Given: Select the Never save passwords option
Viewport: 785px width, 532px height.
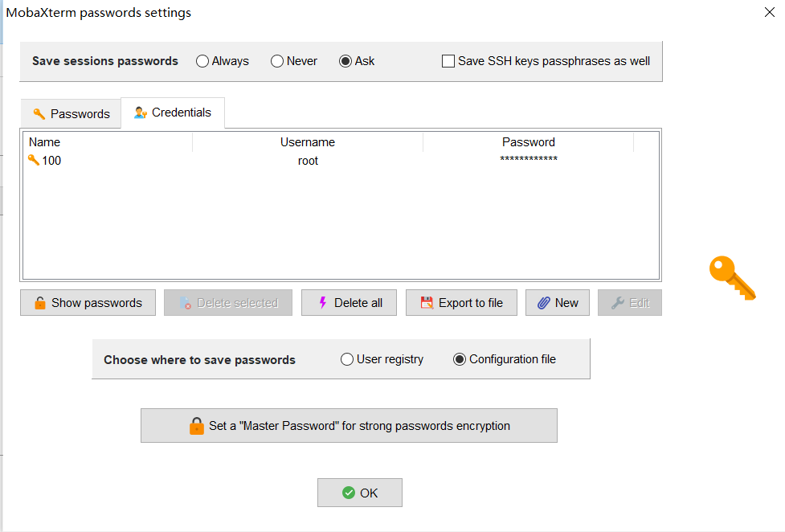Looking at the screenshot, I should 277,61.
